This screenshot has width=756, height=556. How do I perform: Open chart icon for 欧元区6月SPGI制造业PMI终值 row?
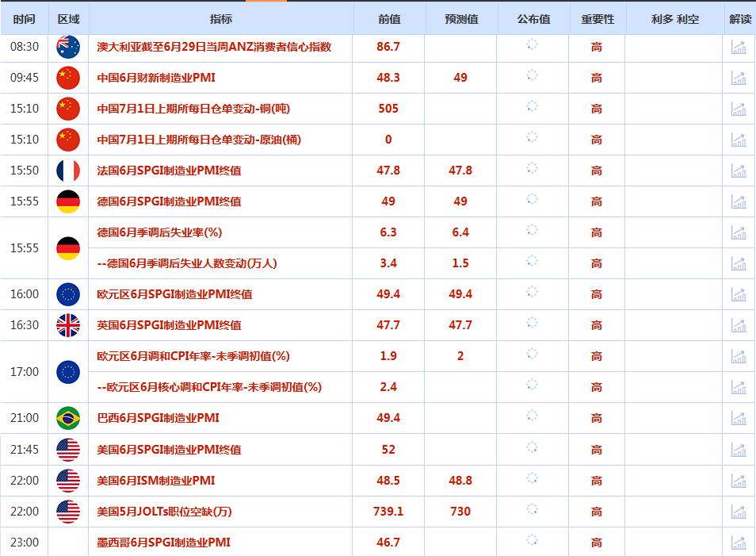[x=739, y=294]
